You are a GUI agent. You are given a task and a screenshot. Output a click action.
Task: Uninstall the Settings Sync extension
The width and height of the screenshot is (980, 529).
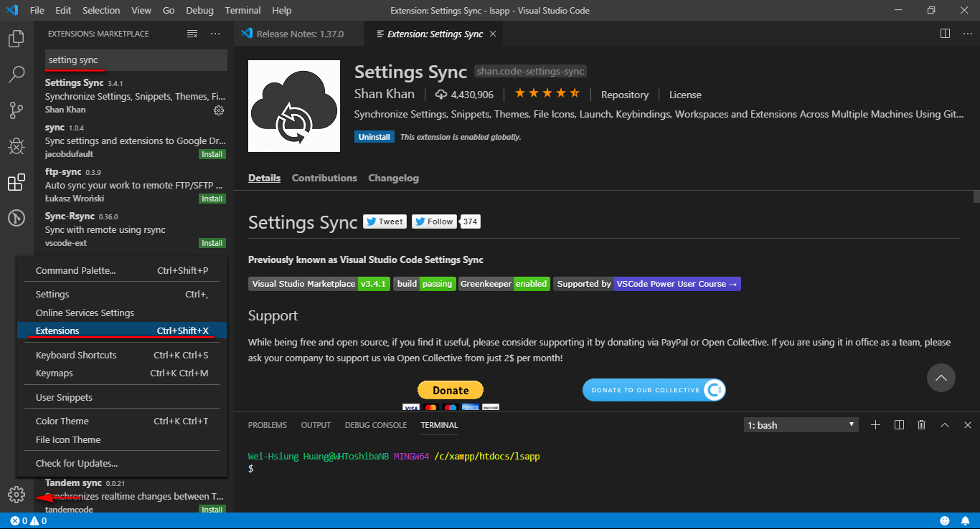click(x=374, y=136)
